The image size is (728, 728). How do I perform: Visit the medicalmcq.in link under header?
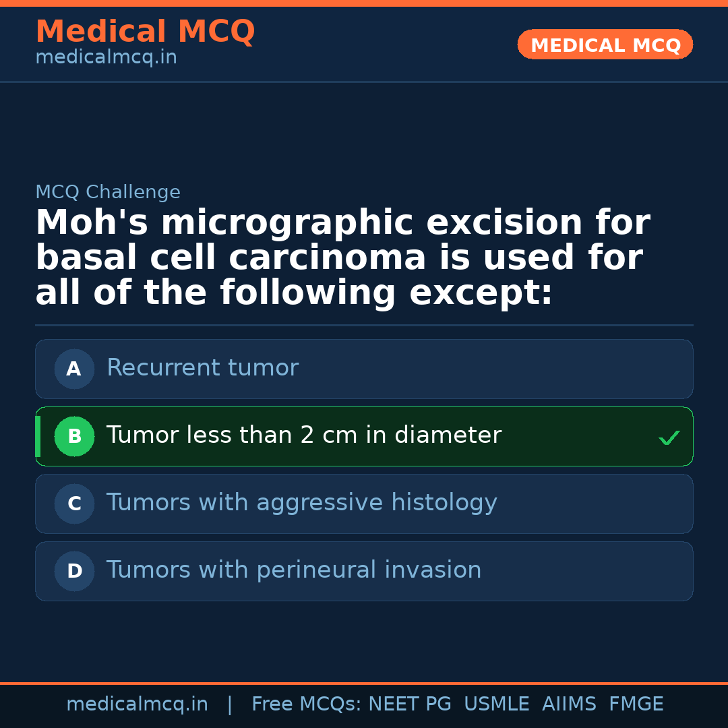(x=106, y=58)
